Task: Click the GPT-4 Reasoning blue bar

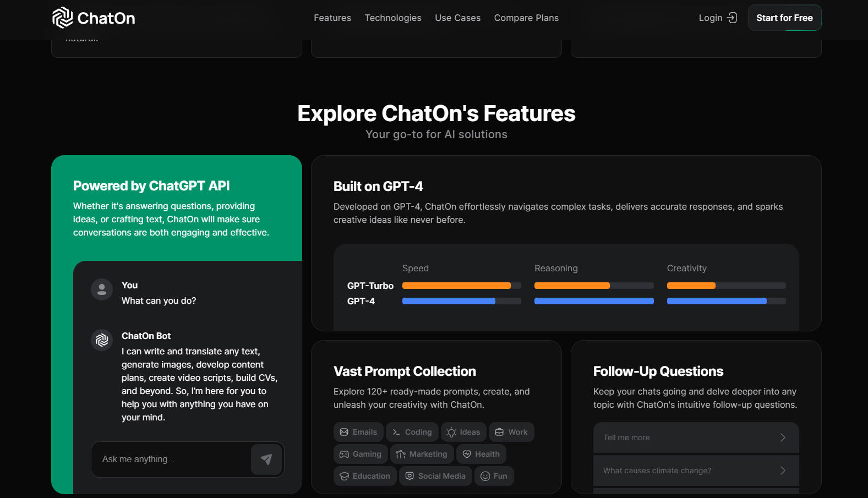Action: pos(594,301)
